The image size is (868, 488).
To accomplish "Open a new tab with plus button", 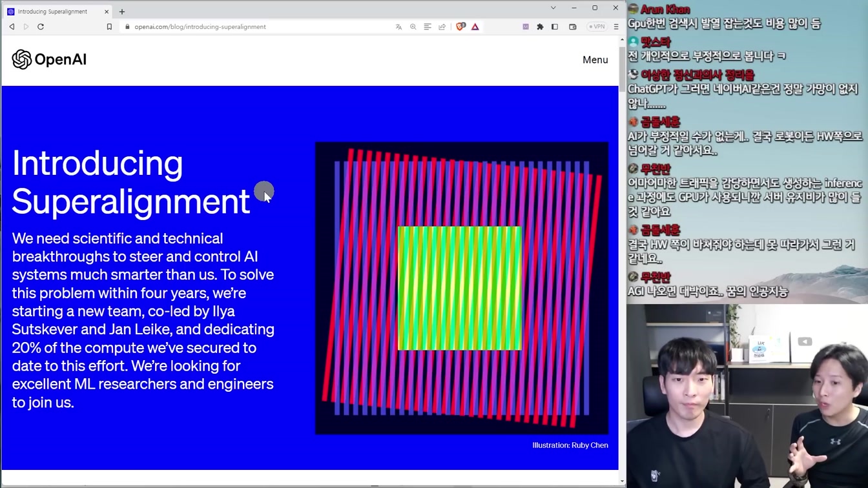I will point(122,12).
